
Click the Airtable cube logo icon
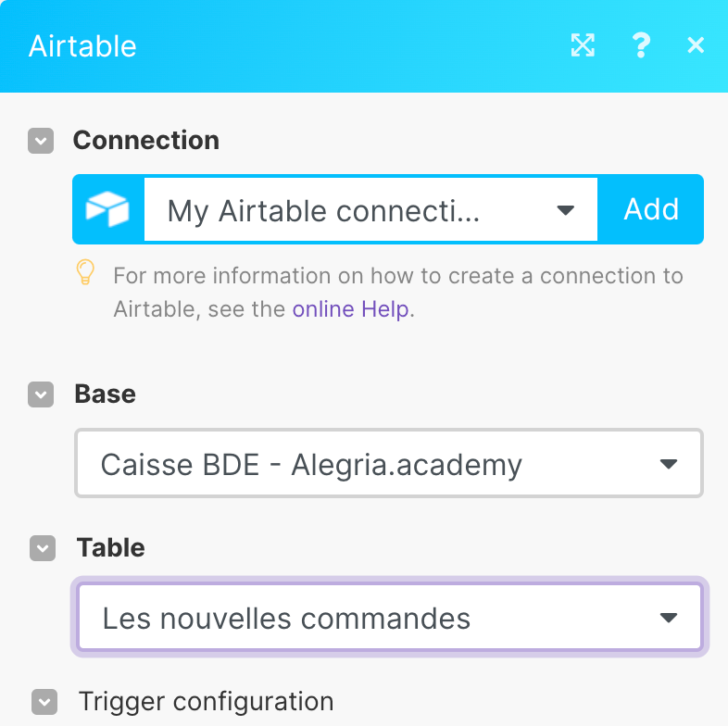click(107, 209)
